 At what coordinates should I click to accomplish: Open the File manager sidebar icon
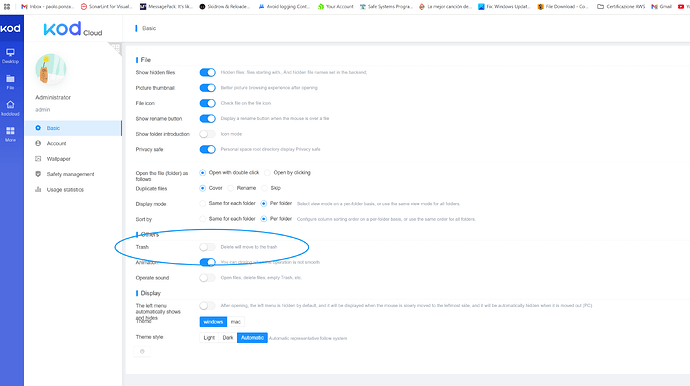click(10, 82)
